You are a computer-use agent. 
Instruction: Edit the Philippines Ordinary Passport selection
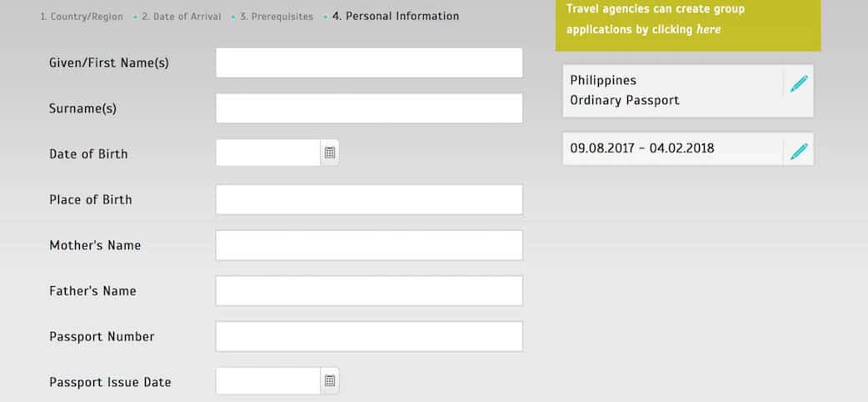799,83
